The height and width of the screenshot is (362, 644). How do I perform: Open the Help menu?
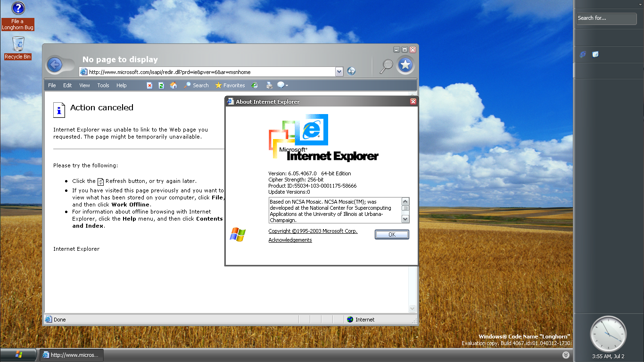point(122,85)
